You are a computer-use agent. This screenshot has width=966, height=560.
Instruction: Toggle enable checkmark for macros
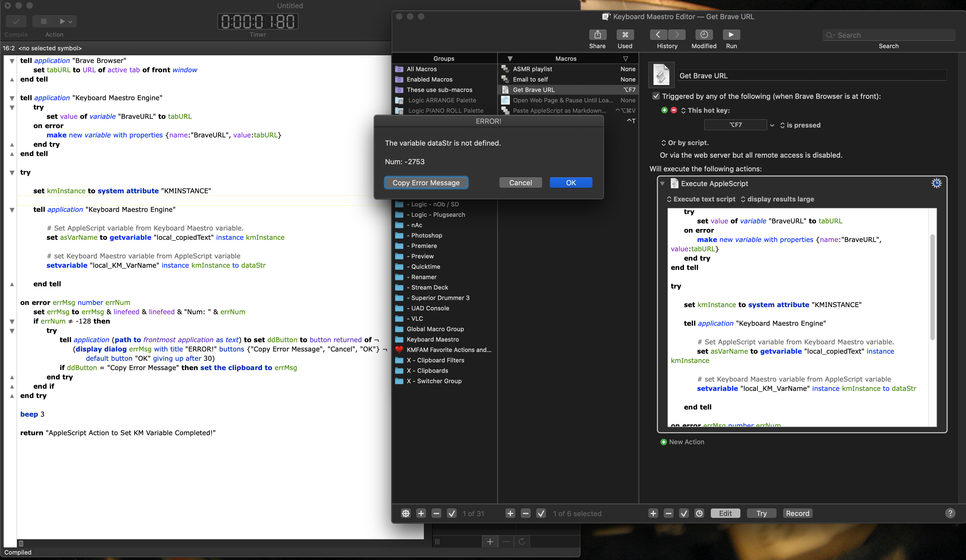point(541,513)
